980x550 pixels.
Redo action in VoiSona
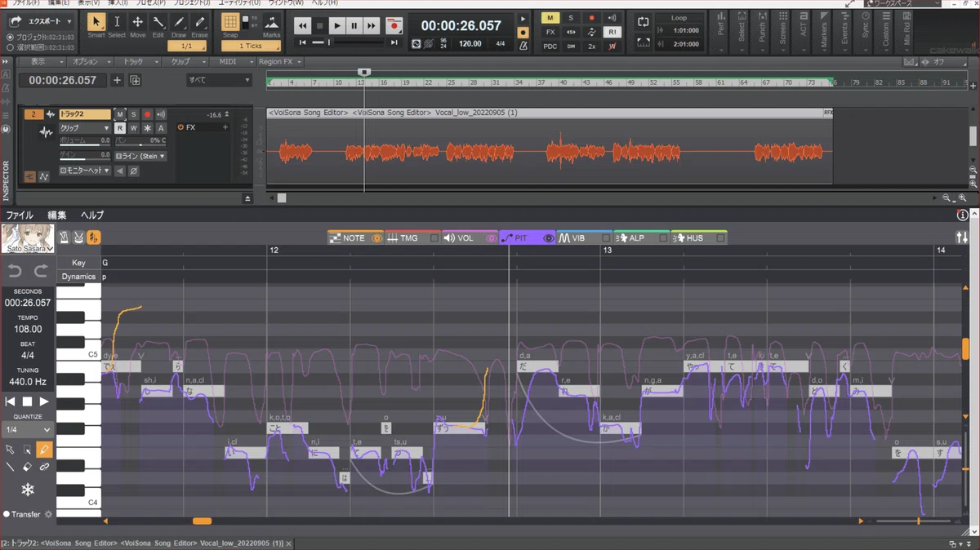click(41, 271)
